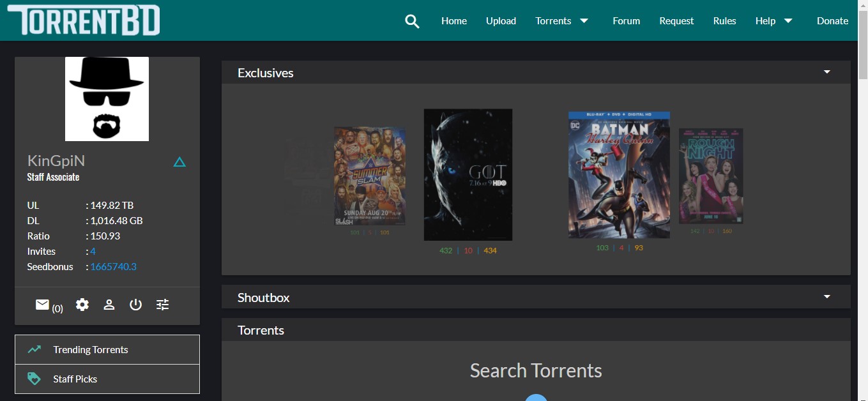Click the triangle icon beside KinGpiN
The width and height of the screenshot is (868, 401).
click(179, 162)
